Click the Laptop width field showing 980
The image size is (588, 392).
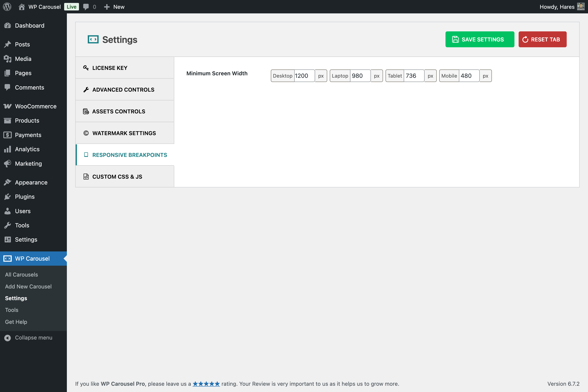point(360,76)
